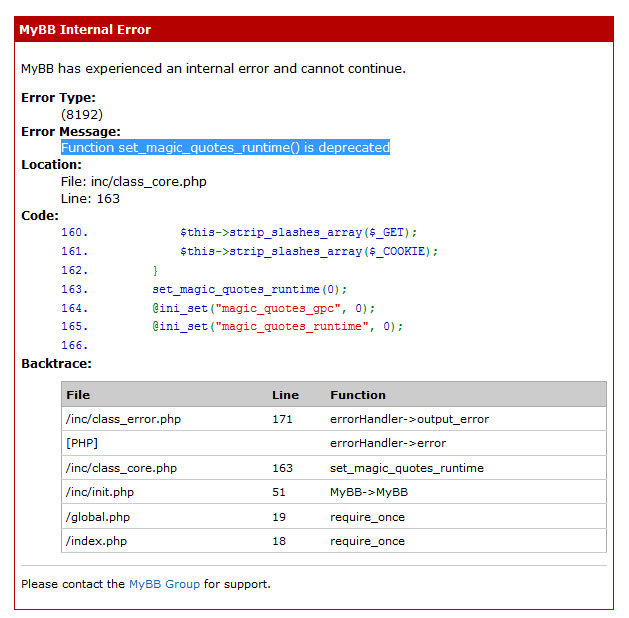Click code line 161 strip_slashes_array($_COOKIE)
629x618 pixels.
click(x=309, y=251)
